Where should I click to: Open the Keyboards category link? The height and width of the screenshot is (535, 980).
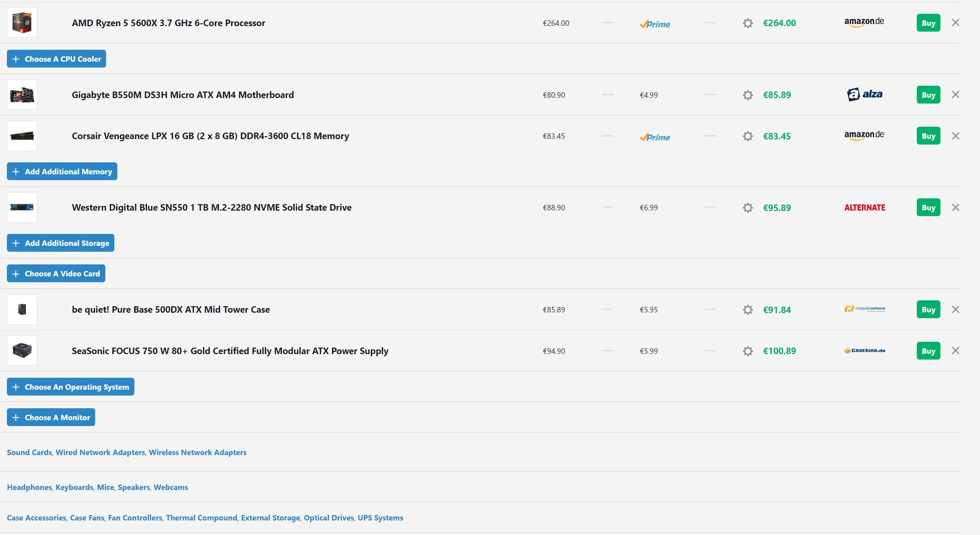point(74,487)
